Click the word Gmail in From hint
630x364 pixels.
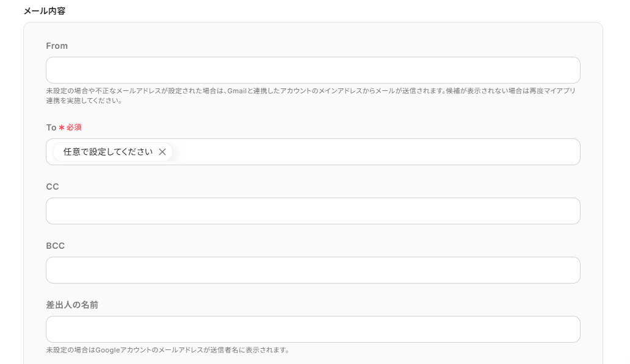point(237,91)
